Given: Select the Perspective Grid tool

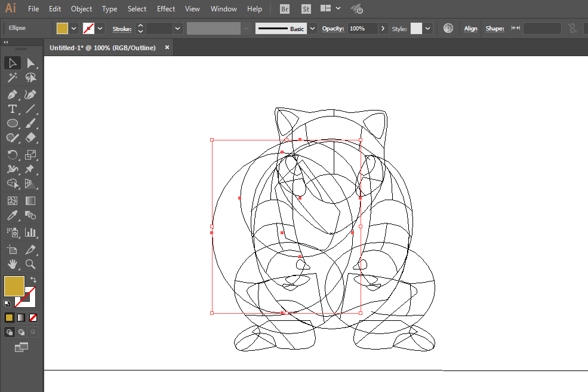Looking at the screenshot, I should point(30,183).
